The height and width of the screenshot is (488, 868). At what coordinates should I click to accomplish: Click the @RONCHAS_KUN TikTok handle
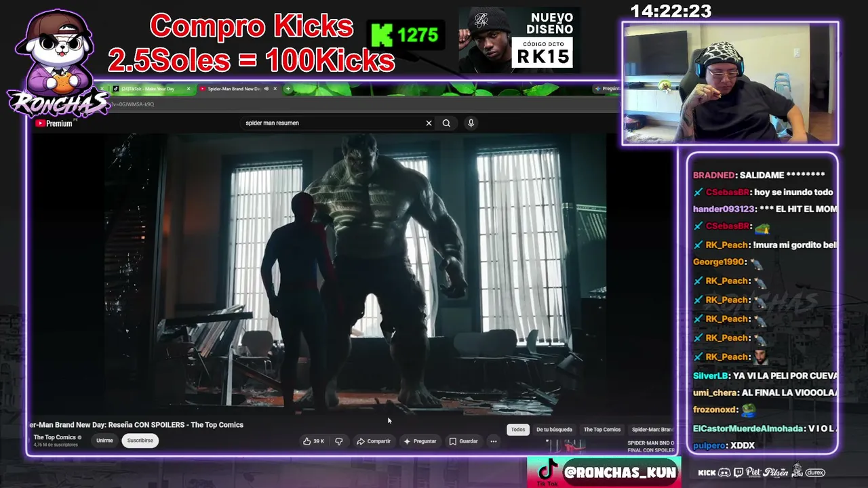620,472
